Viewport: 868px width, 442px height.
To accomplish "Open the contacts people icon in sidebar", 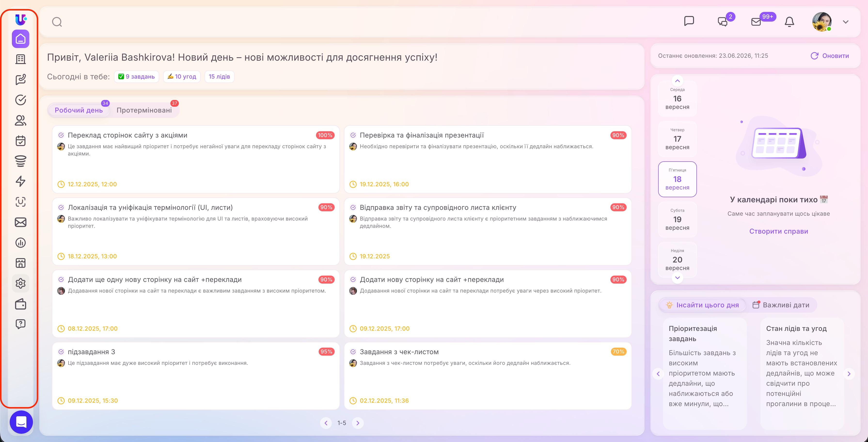I will pyautogui.click(x=21, y=121).
